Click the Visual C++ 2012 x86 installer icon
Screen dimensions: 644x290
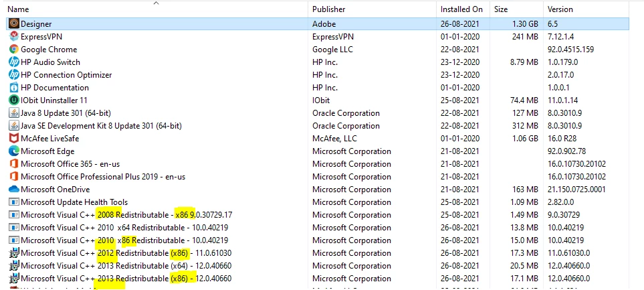[14, 253]
